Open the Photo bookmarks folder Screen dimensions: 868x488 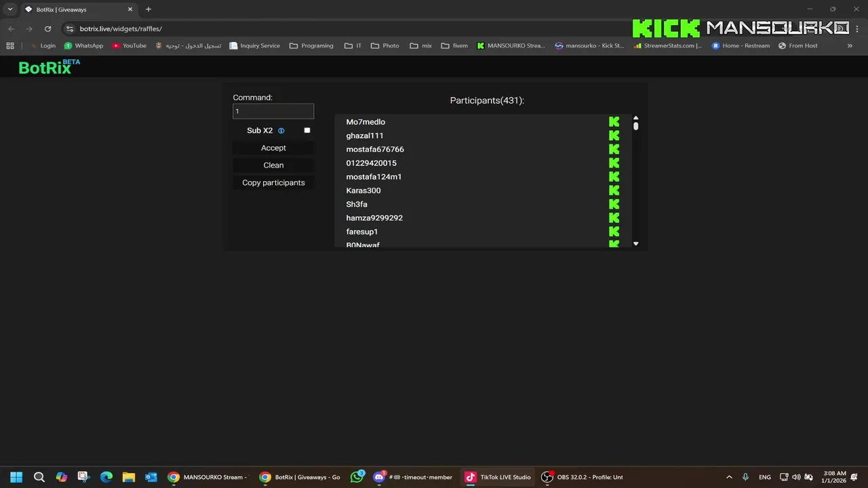click(385, 45)
